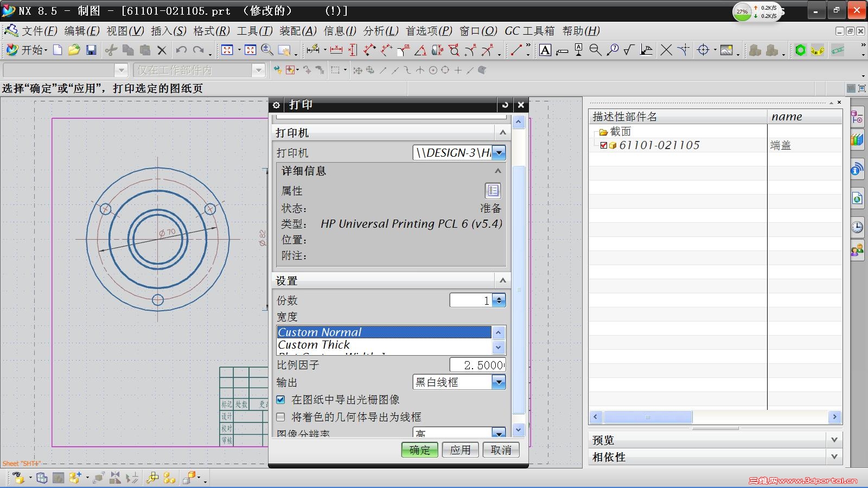
Task: Expand the 预览 panel
Action: [834, 440]
